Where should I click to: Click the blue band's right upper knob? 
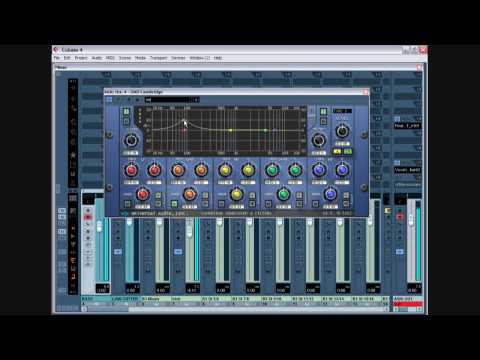[x=342, y=170]
